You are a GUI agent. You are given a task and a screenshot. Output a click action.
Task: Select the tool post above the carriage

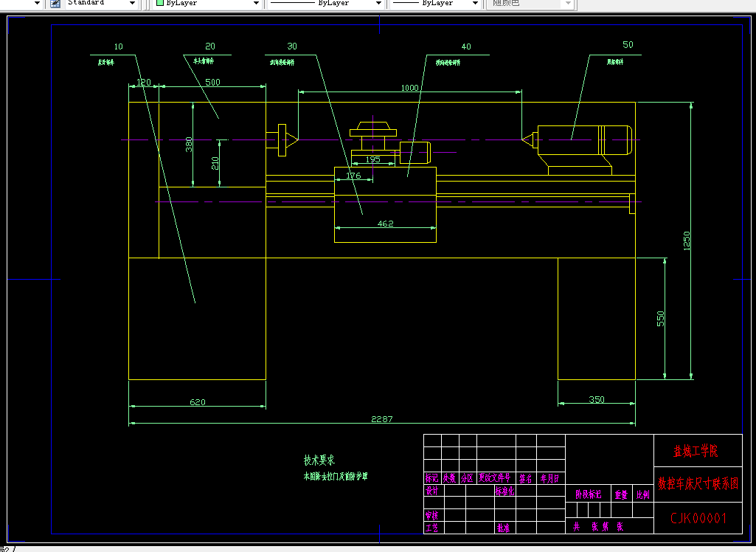coord(373,137)
